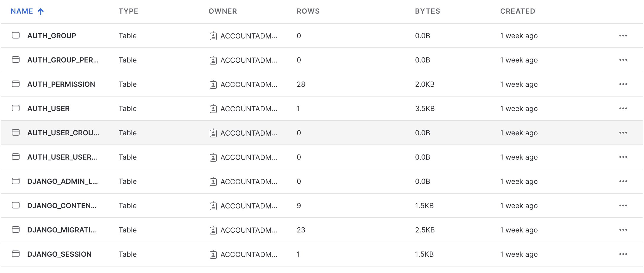Click the owner role icon in DJANGO_MIGRATI... row
The image size is (644, 273).
(213, 230)
